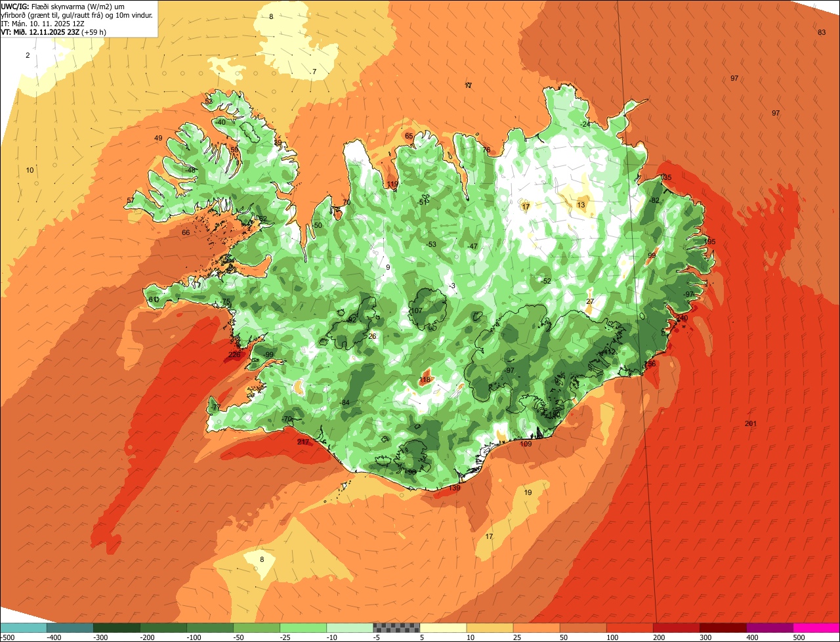Click the legend label '200'

pyautogui.click(x=659, y=637)
